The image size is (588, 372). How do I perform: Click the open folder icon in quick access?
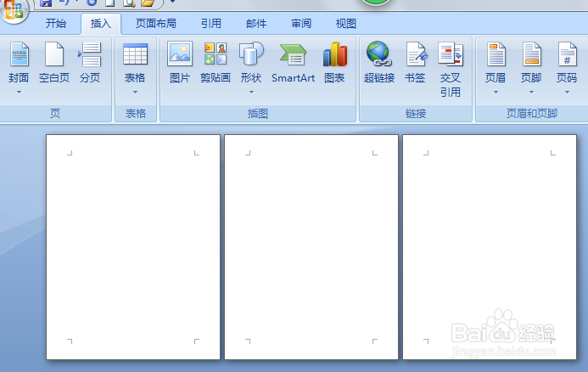coord(148,3)
